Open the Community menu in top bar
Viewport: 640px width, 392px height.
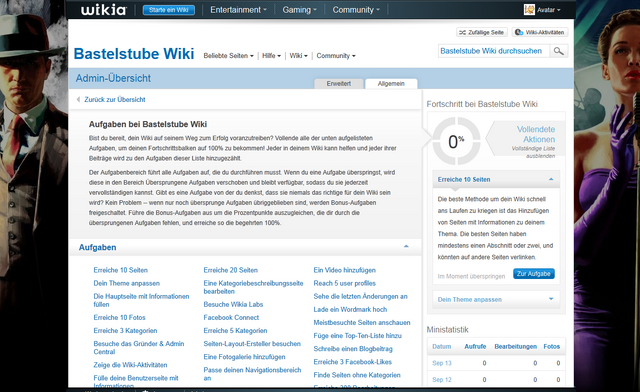point(356,10)
